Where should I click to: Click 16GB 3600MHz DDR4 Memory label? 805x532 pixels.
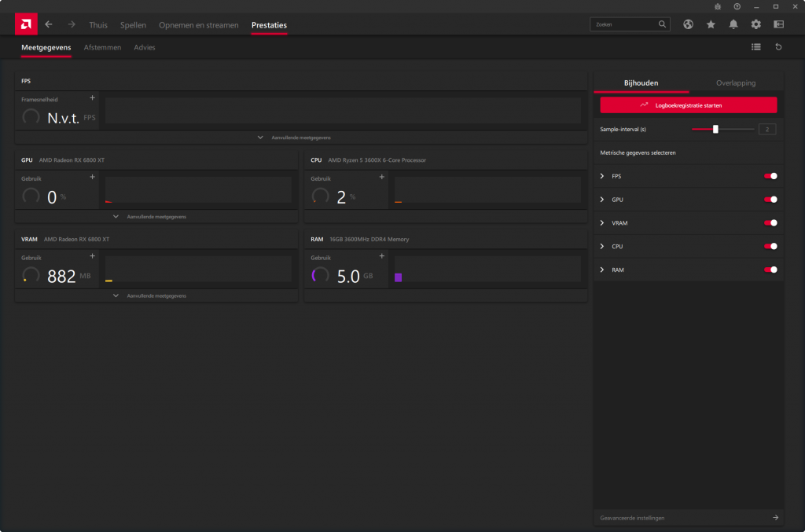click(x=369, y=239)
